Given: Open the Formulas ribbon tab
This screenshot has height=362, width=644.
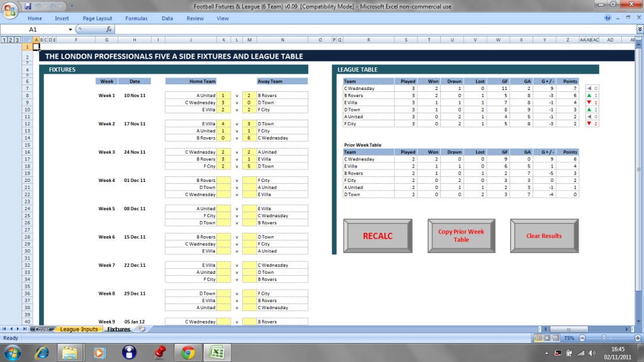Looking at the screenshot, I should pyautogui.click(x=136, y=18).
